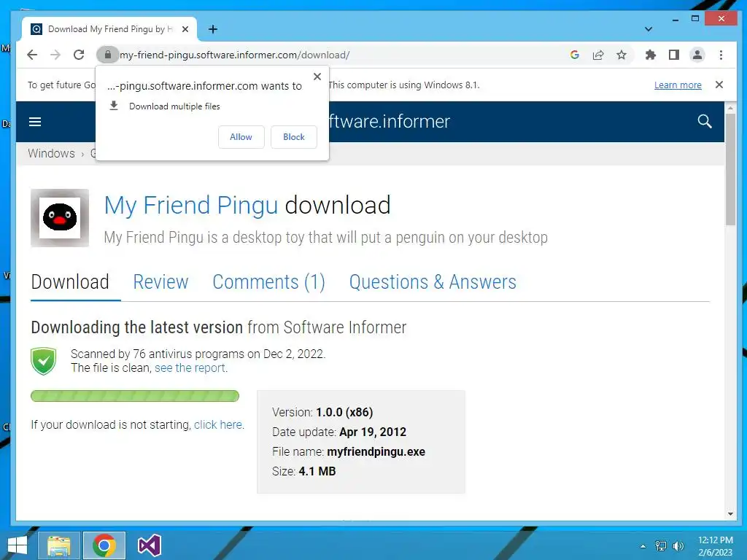Screen dimensions: 747x560
Task: Click the browser back arrow
Action: click(32, 55)
